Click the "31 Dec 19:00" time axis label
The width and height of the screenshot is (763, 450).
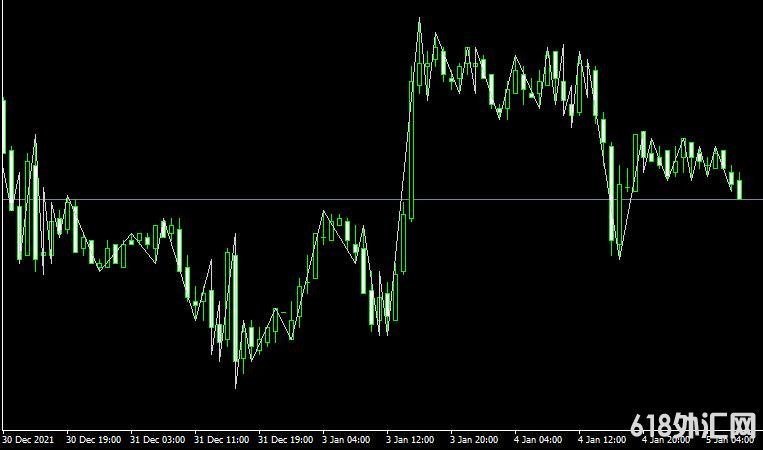pos(286,440)
